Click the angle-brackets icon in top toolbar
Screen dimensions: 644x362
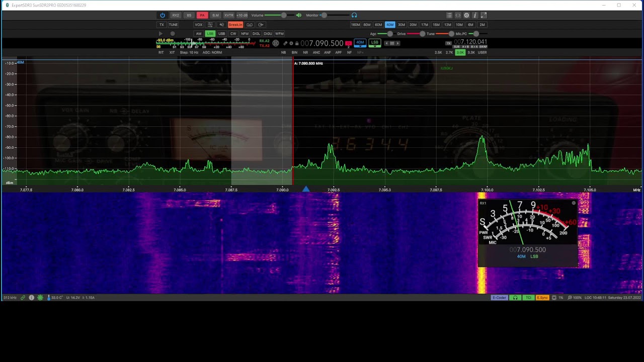coord(458,15)
